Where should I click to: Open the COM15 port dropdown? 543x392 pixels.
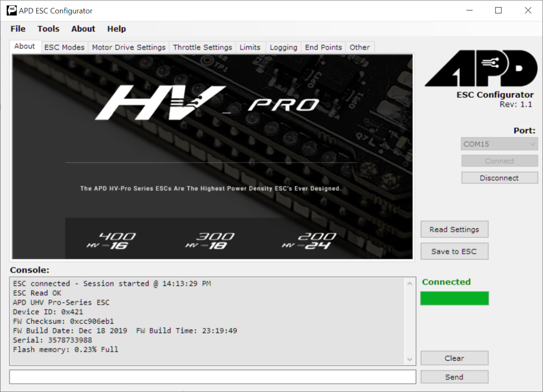[x=499, y=144]
